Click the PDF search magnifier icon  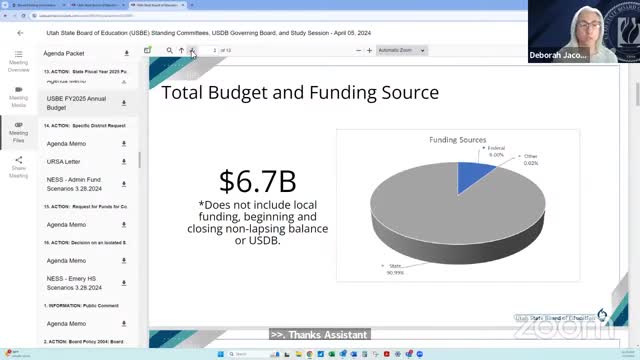tap(169, 50)
